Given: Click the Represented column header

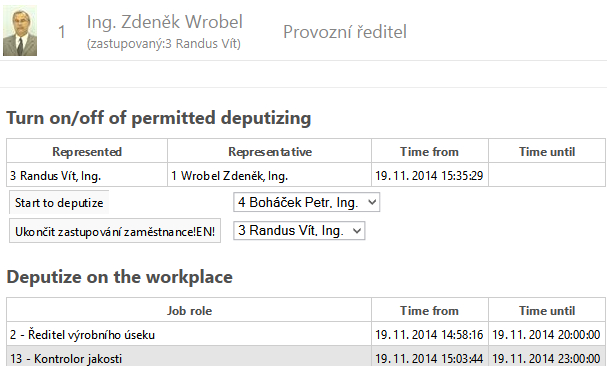Looking at the screenshot, I should point(87,151).
